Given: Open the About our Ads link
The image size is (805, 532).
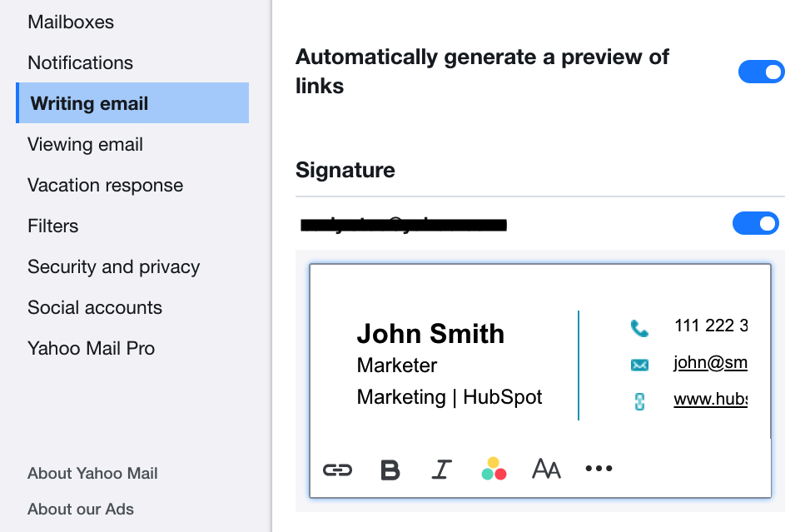Looking at the screenshot, I should [x=80, y=509].
